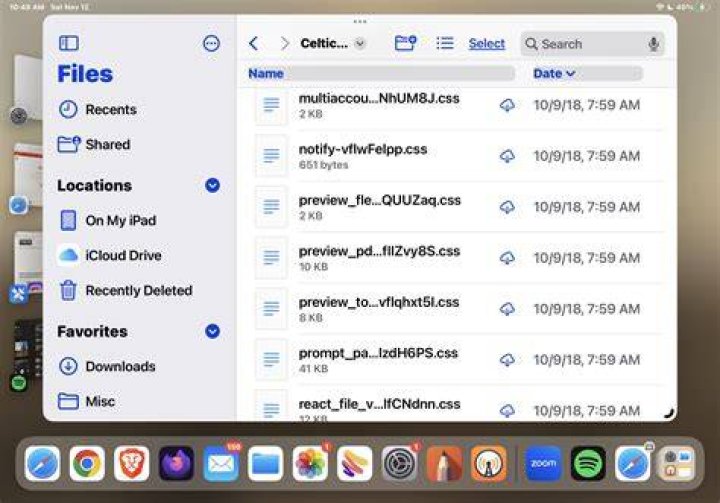Click into the Search field
The image size is (720, 503).
tap(592, 44)
